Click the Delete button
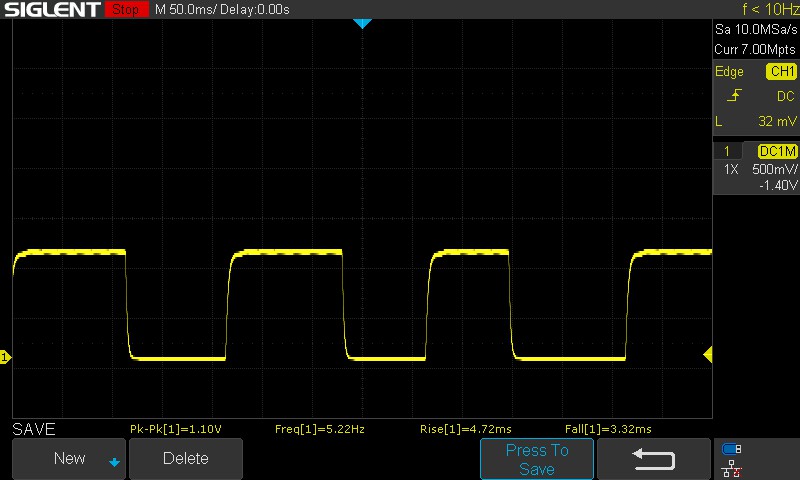Image resolution: width=800 pixels, height=480 pixels. (x=186, y=458)
